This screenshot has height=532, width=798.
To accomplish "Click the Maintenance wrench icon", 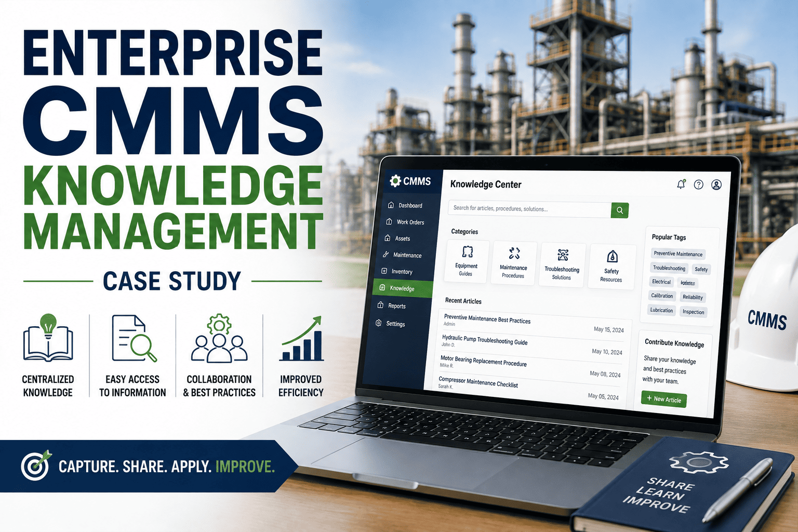I will pyautogui.click(x=385, y=255).
